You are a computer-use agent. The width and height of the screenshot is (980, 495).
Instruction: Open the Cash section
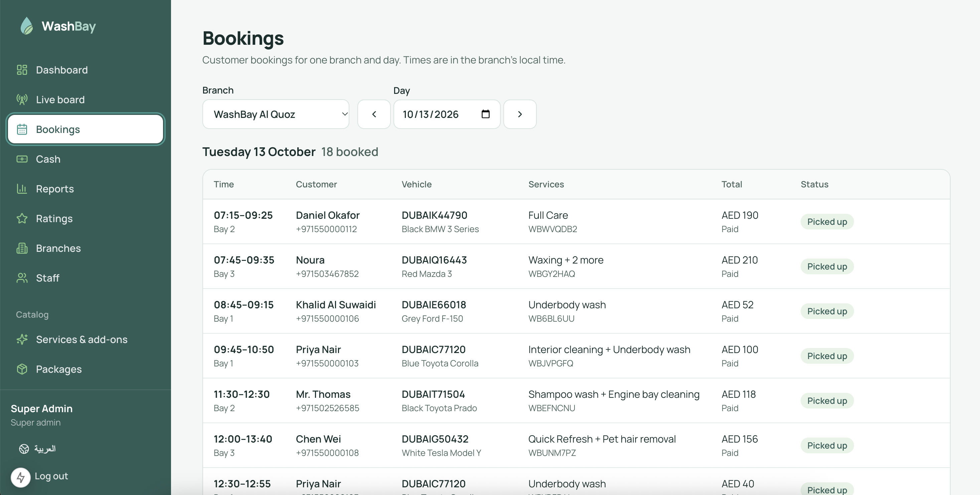86,159
